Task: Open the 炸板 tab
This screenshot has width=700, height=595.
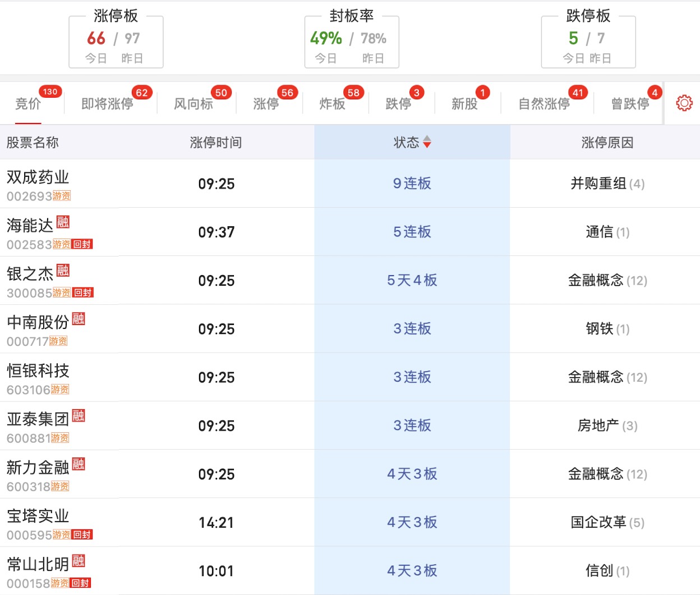Action: 332,104
